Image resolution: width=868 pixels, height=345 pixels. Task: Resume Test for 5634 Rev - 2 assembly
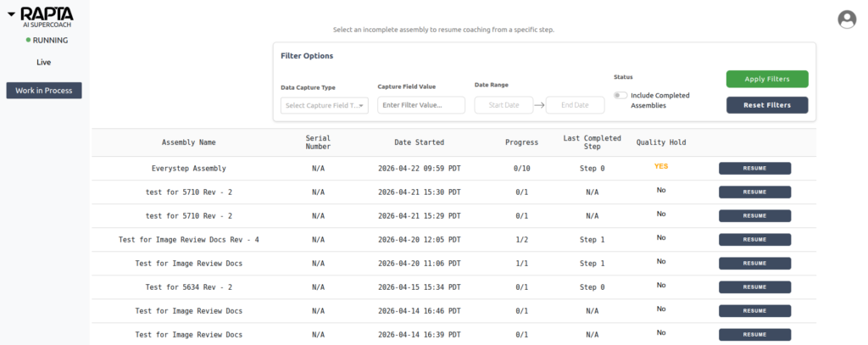click(x=754, y=287)
